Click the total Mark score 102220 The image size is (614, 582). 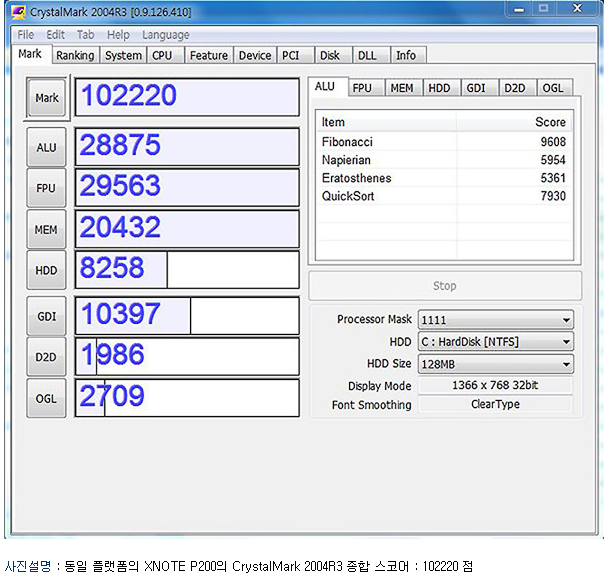(187, 97)
